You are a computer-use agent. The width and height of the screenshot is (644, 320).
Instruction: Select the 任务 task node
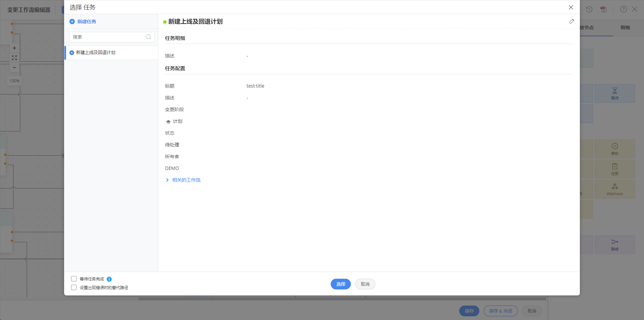click(615, 169)
